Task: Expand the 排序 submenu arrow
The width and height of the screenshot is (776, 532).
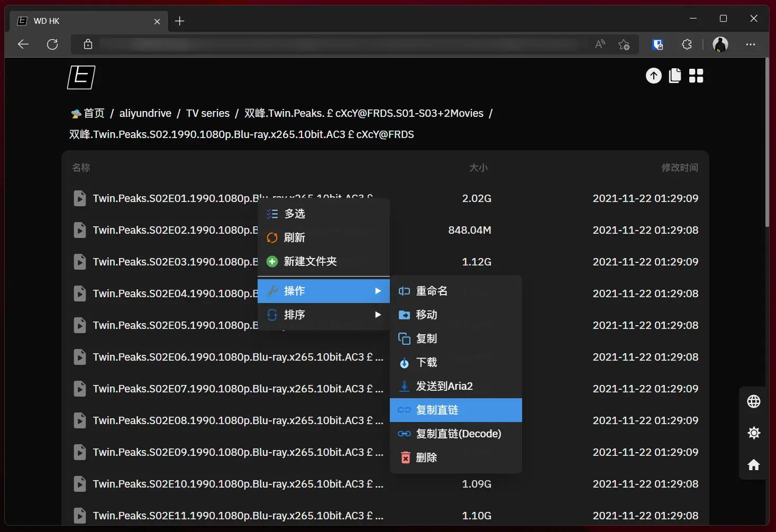Action: point(378,315)
